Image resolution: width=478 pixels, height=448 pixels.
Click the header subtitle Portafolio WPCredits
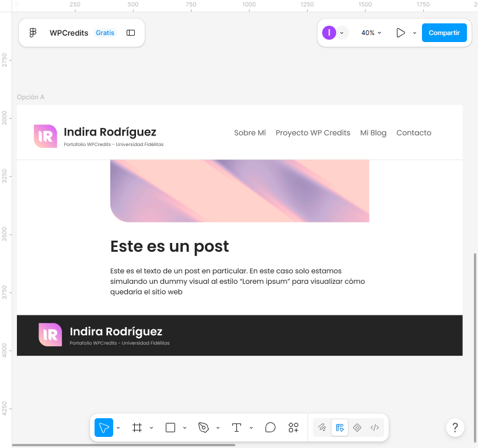click(x=113, y=144)
